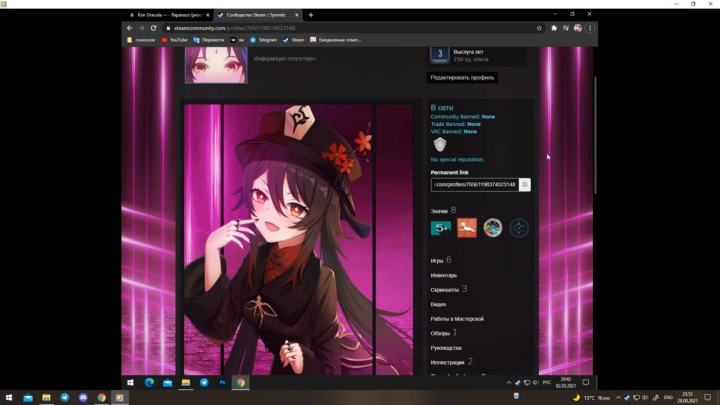This screenshot has height=405, width=720.
Task: Open weather widget showing 15°C Ясно
Action: (x=591, y=398)
